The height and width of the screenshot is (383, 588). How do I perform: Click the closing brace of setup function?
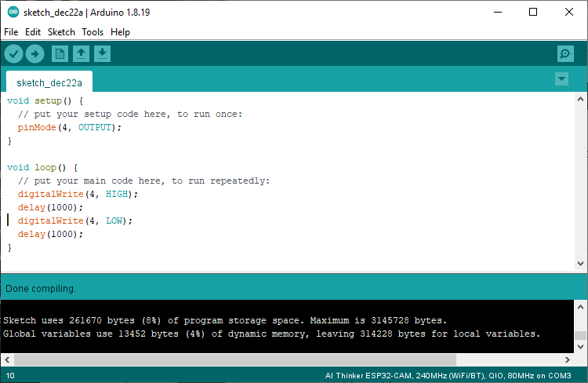9,140
